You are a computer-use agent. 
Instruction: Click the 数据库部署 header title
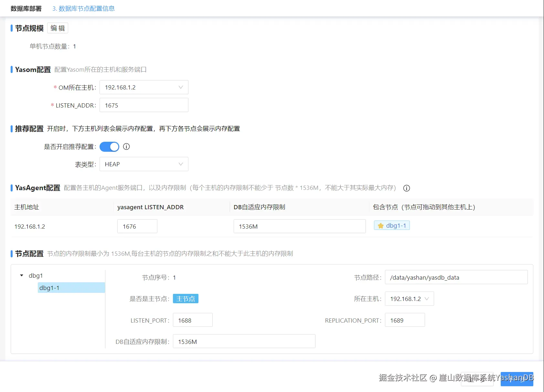(x=26, y=8)
